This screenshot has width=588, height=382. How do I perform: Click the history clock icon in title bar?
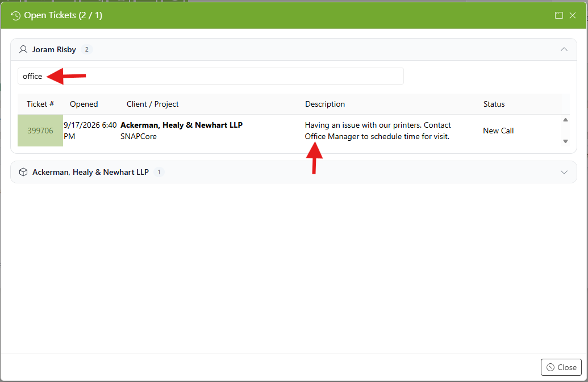click(x=15, y=16)
